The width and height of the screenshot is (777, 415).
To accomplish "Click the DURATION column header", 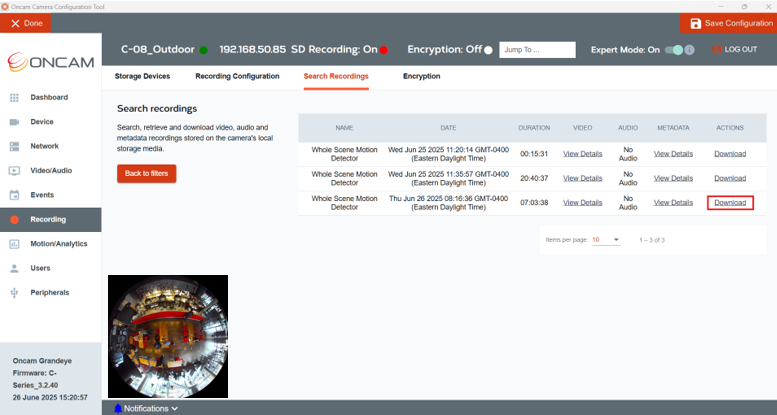I will (x=534, y=128).
